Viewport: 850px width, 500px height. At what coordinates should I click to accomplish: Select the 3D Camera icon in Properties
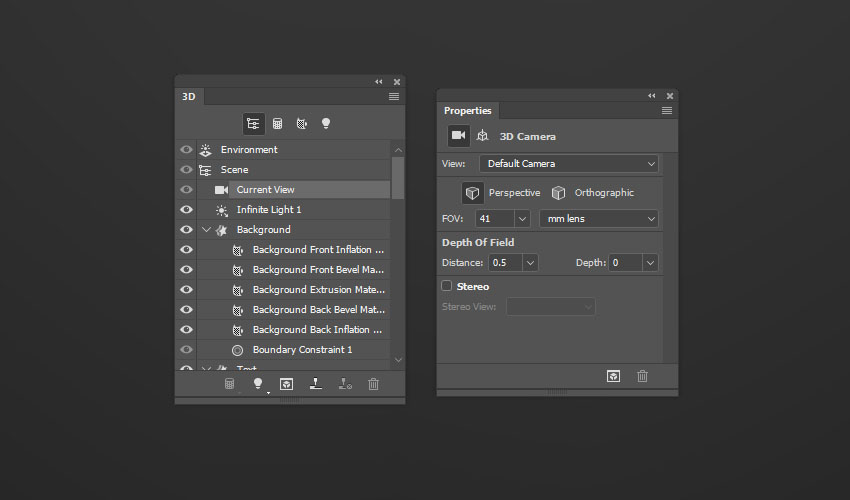[459, 136]
